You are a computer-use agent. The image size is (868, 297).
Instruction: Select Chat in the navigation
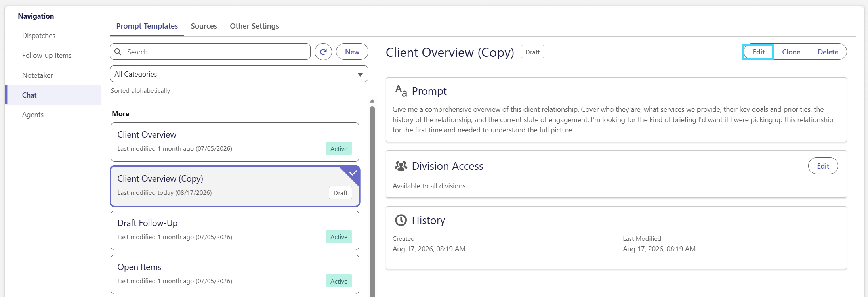(x=53, y=95)
